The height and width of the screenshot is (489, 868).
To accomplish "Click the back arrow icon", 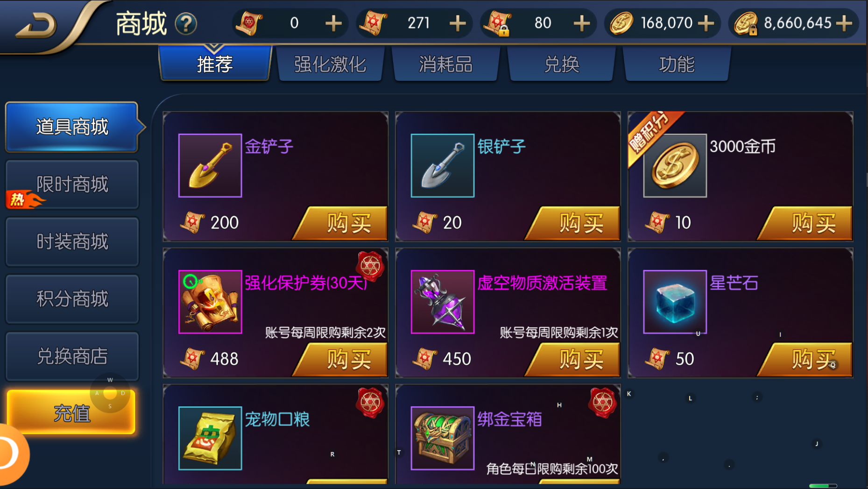I will click(x=36, y=24).
